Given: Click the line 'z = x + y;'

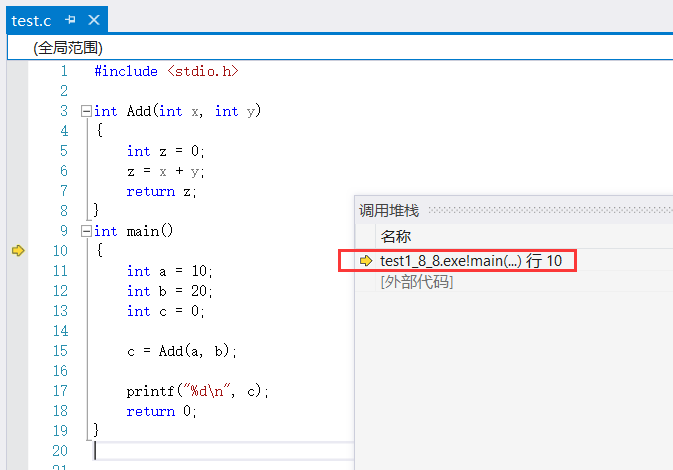Looking at the screenshot, I should pos(166,171).
